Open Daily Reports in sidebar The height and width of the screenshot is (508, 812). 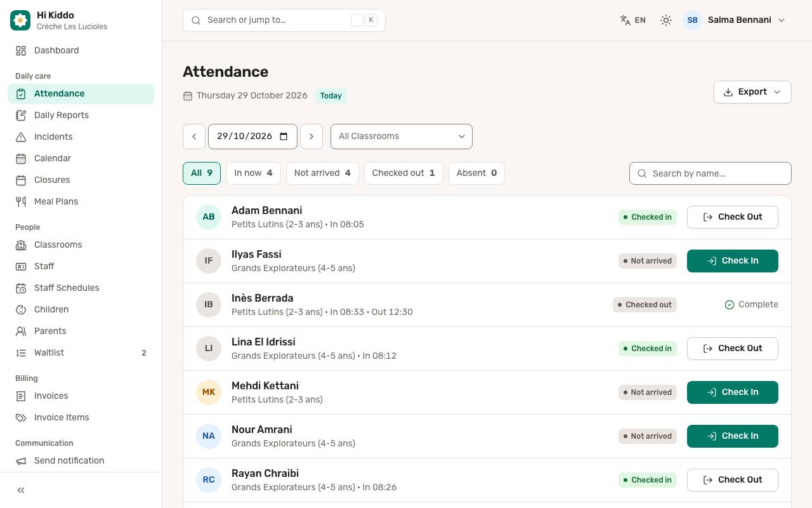(x=81, y=115)
